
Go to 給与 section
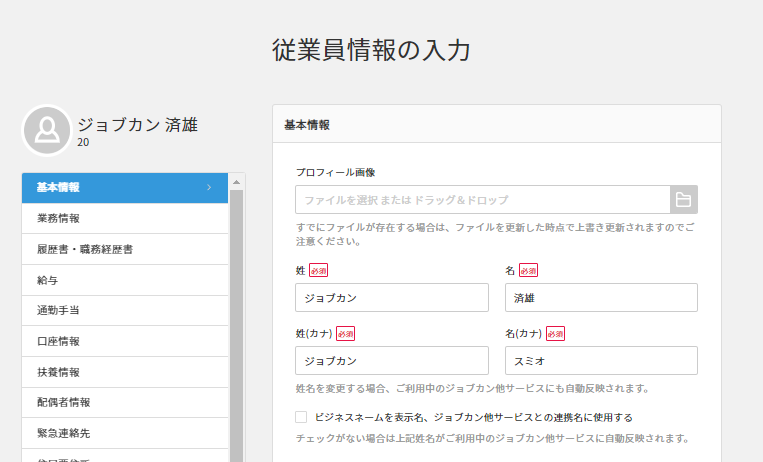tap(125, 280)
